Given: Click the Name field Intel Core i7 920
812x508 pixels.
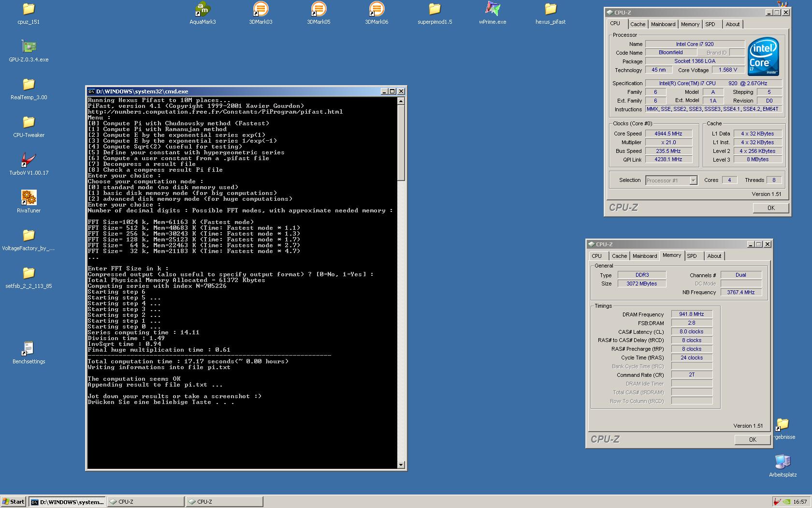Looking at the screenshot, I should 695,44.
